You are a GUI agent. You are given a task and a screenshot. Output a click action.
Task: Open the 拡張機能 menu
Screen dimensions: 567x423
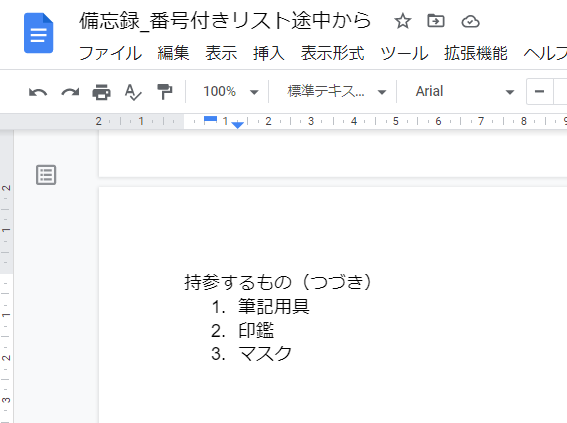click(x=476, y=53)
